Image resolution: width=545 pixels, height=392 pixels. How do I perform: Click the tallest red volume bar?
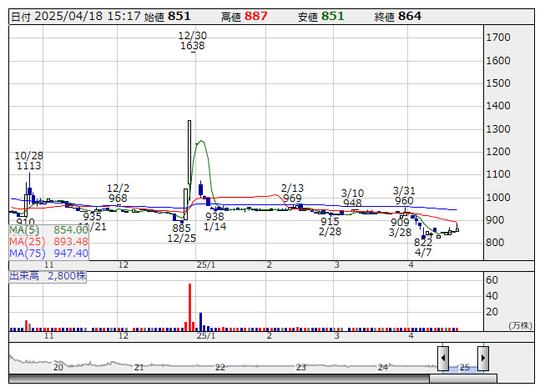point(190,307)
